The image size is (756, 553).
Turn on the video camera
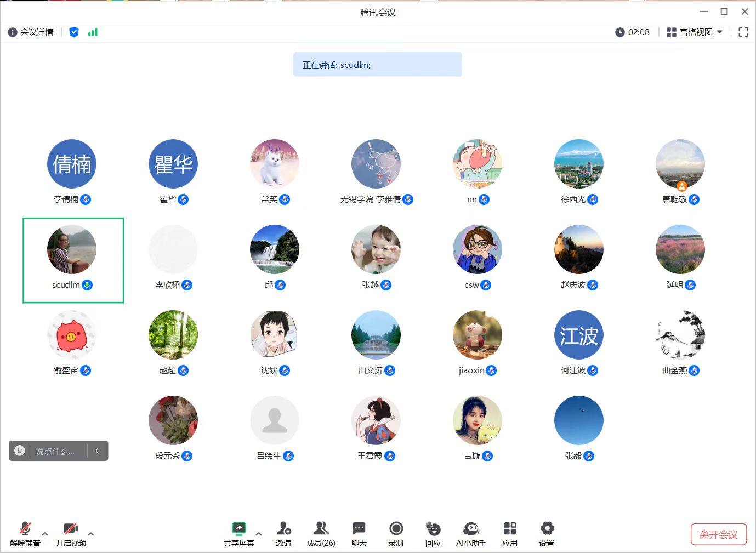click(71, 529)
